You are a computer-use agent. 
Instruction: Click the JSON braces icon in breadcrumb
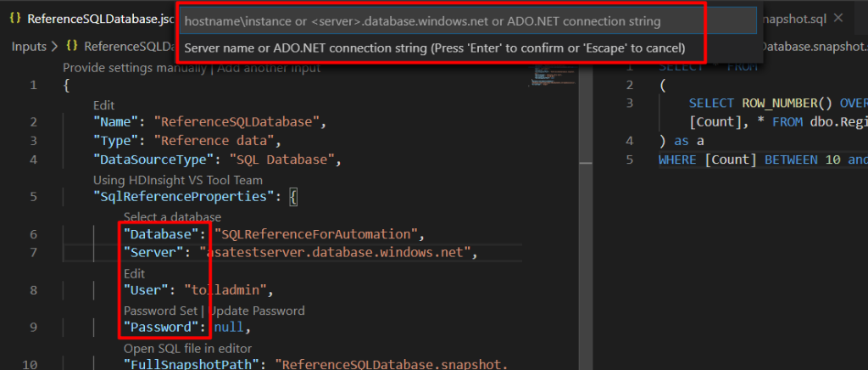71,46
